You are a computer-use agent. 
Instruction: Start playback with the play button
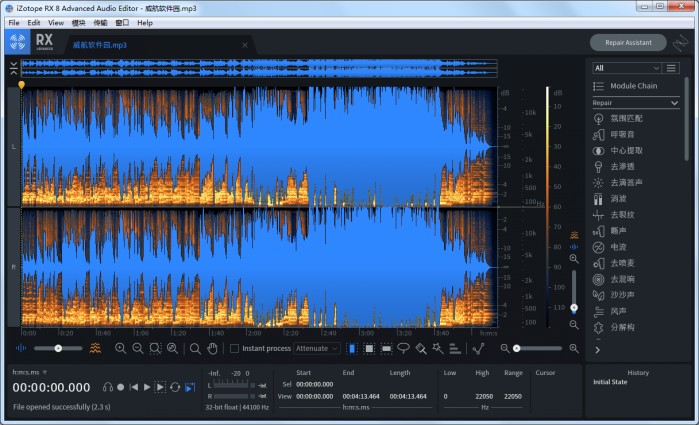tap(147, 387)
